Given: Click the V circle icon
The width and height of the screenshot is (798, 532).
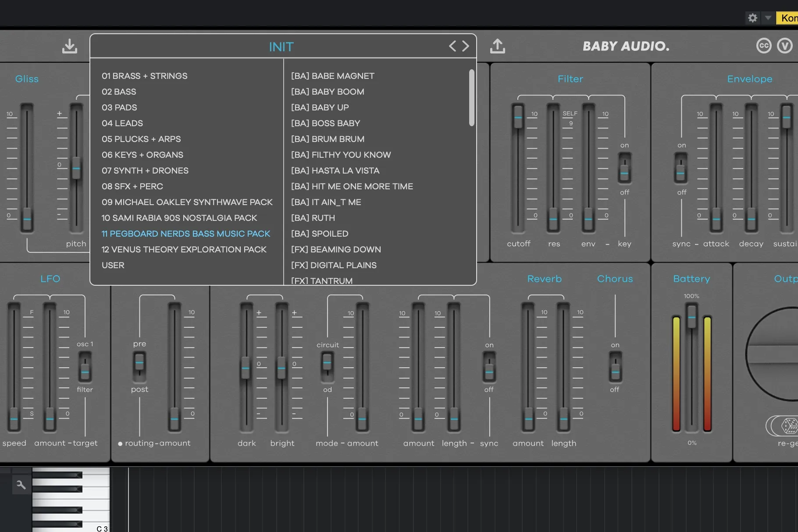Looking at the screenshot, I should click(784, 46).
